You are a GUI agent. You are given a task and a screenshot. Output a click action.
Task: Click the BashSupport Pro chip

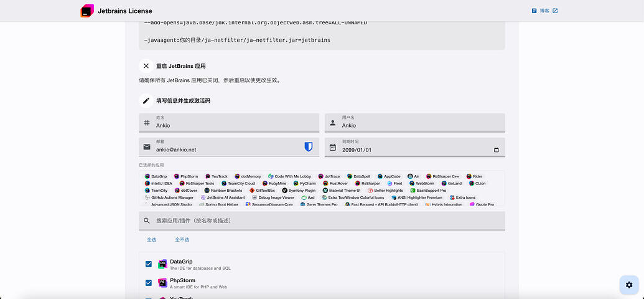(x=428, y=191)
